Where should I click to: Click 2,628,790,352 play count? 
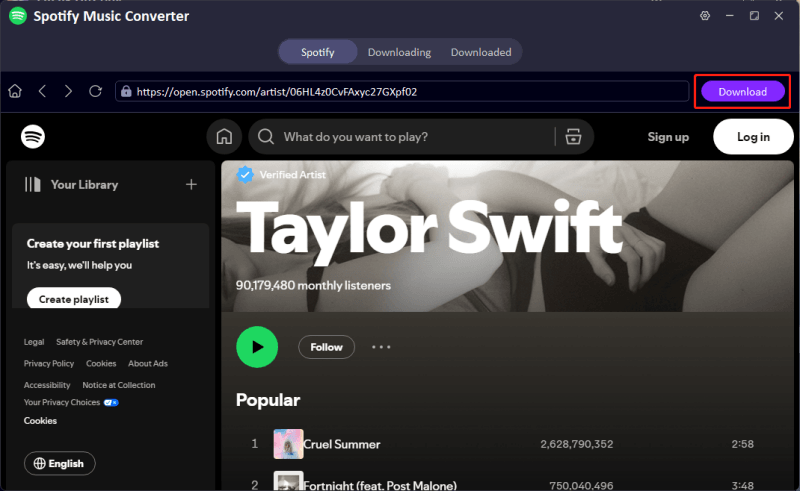click(x=577, y=444)
